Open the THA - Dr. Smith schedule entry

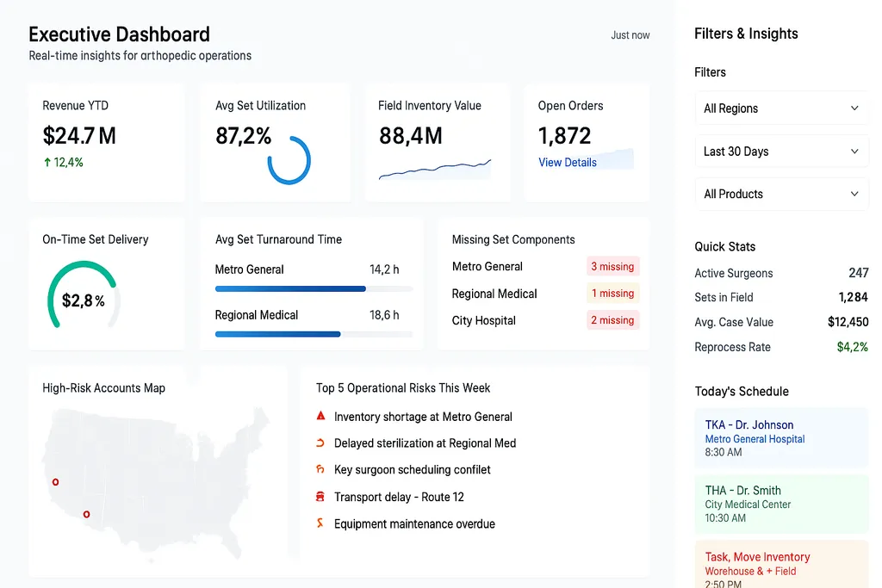(x=781, y=504)
